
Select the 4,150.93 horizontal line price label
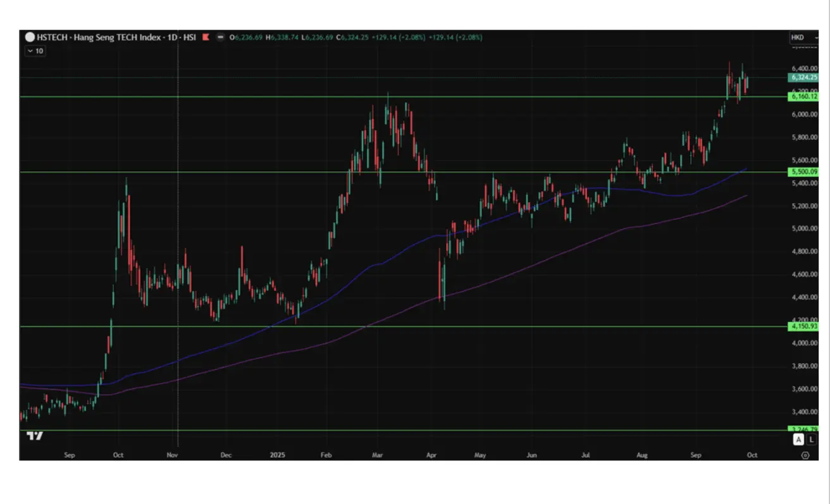803,326
